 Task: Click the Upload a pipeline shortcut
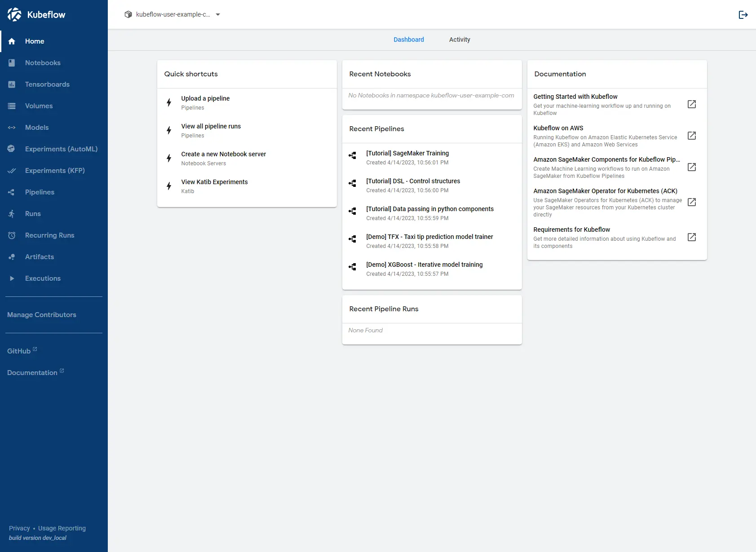coord(247,102)
